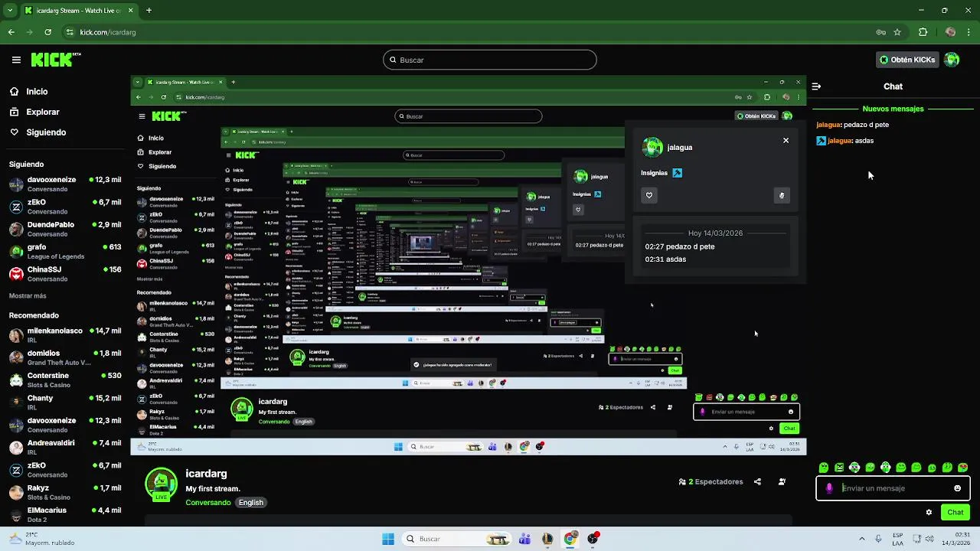
Task: Open grafo League of Legends channel
Action: (x=65, y=252)
